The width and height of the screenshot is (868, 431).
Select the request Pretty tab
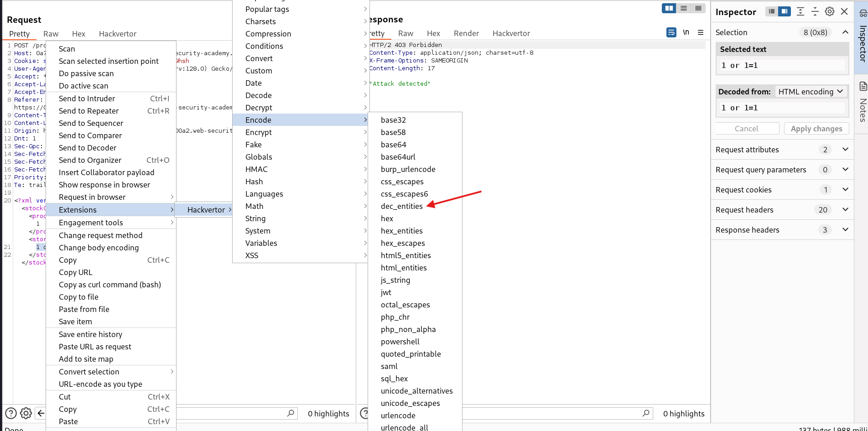pyautogui.click(x=20, y=34)
